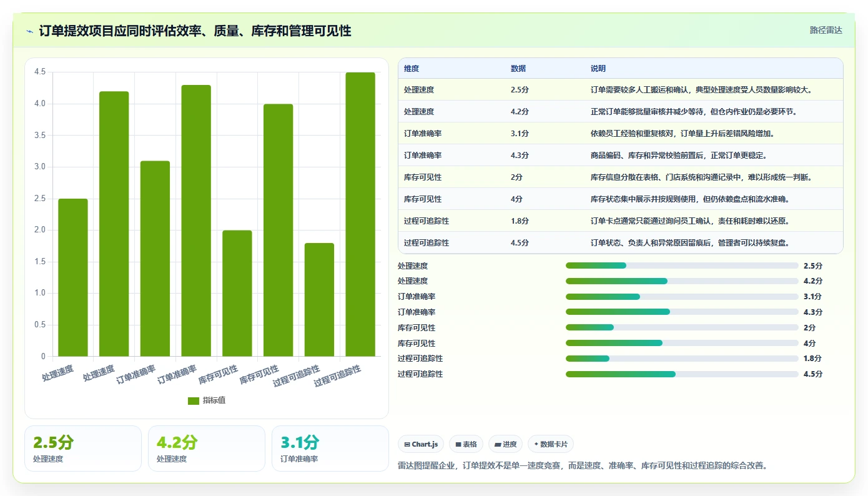Click the chart bar reaching 4.0
Image resolution: width=868 pixels, height=496 pixels.
click(279, 230)
